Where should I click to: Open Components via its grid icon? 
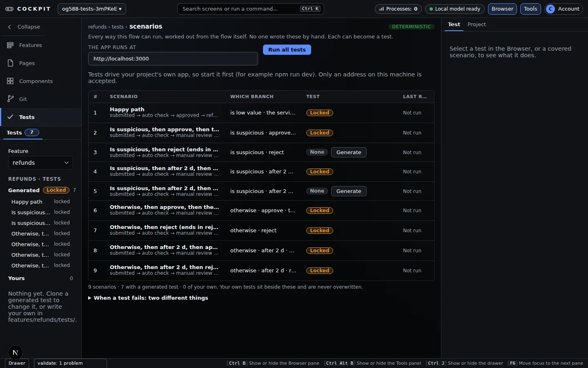10,81
